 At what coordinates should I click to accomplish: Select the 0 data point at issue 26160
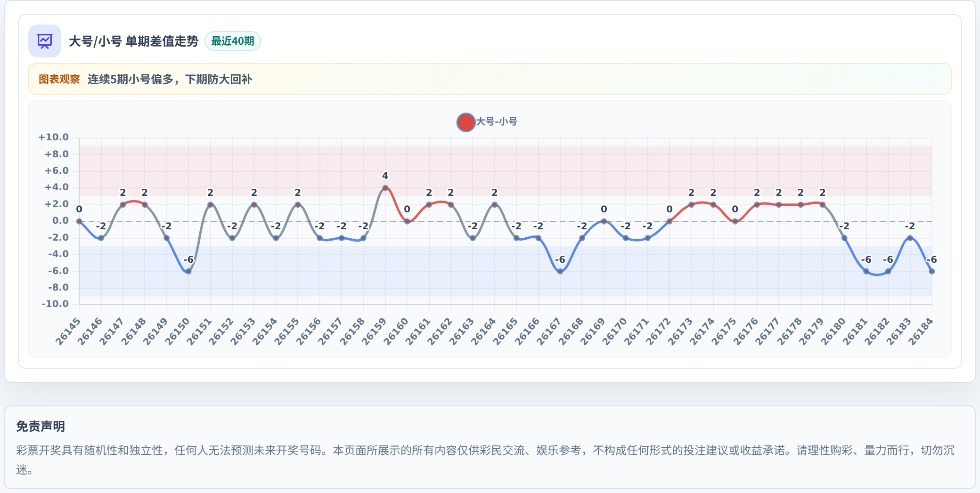click(x=407, y=221)
